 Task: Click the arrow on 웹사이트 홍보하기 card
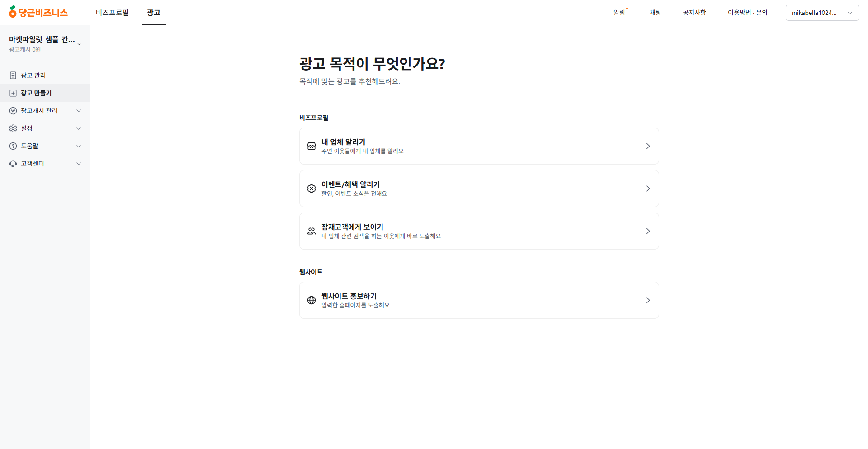(648, 300)
